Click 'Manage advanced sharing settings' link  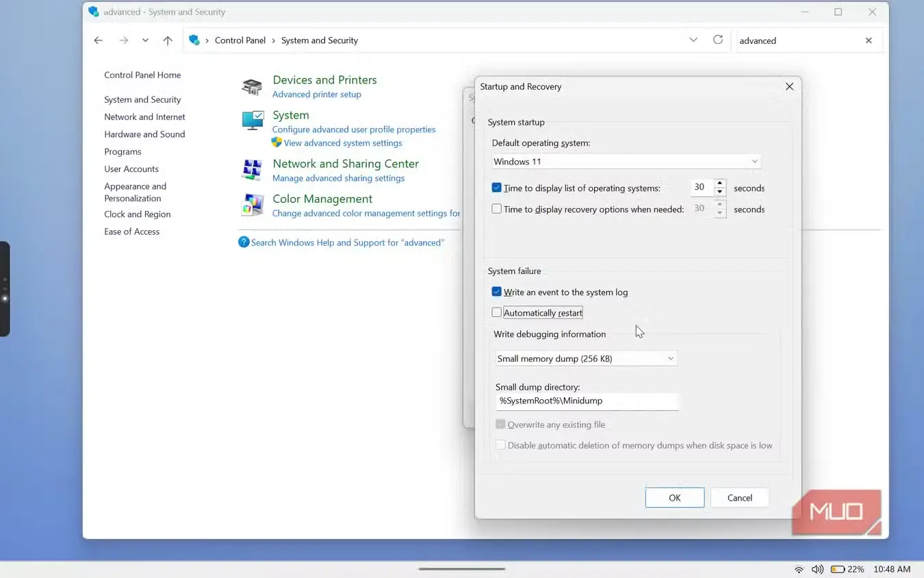coord(338,178)
